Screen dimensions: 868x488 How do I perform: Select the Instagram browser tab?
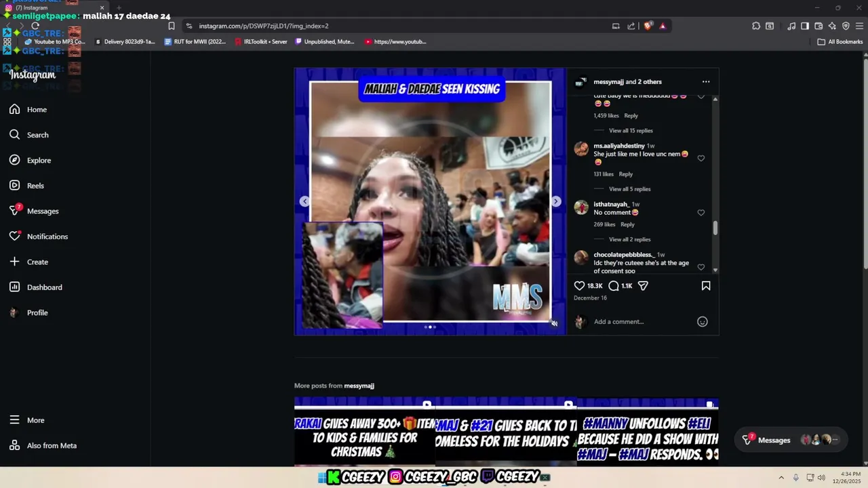(x=53, y=7)
